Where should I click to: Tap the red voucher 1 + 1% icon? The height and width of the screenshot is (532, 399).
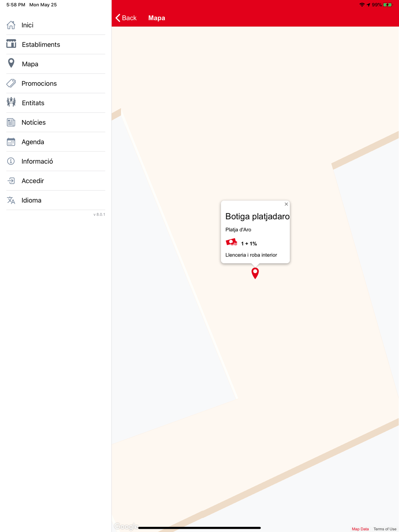click(x=231, y=242)
